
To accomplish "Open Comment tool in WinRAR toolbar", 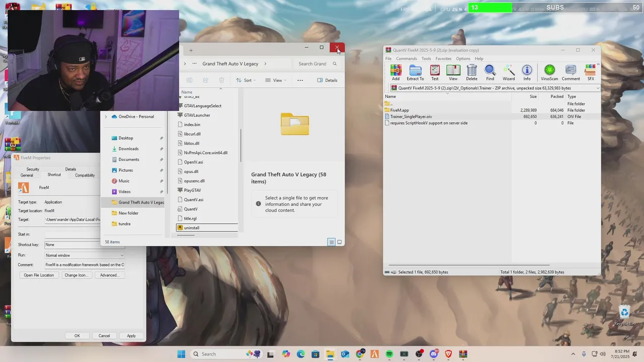I will 571,73.
